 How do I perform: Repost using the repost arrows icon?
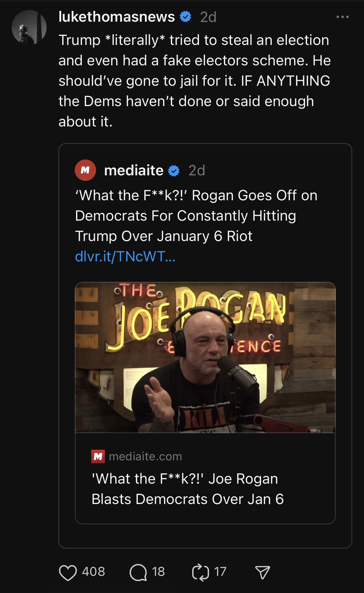(200, 572)
